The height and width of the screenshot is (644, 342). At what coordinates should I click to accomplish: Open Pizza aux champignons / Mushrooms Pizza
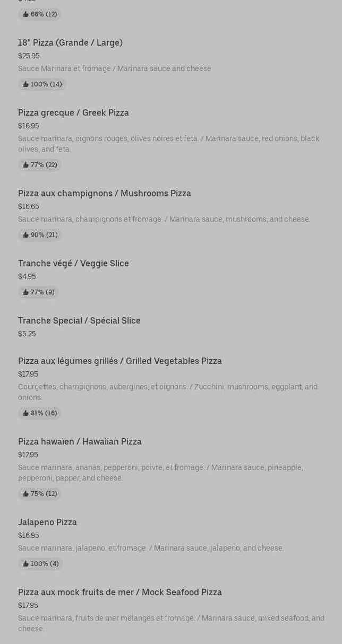click(x=104, y=193)
